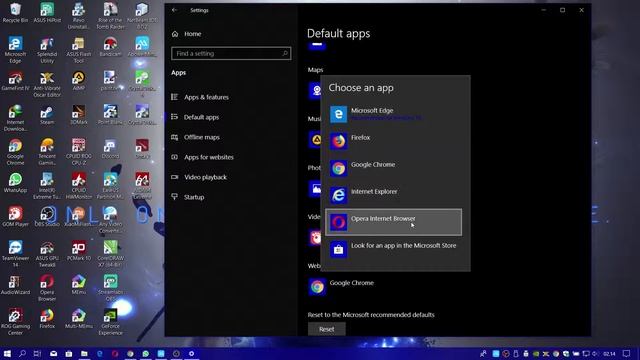
Task: Select Tencent Gaming desktop shortcut
Action: tap(47, 152)
